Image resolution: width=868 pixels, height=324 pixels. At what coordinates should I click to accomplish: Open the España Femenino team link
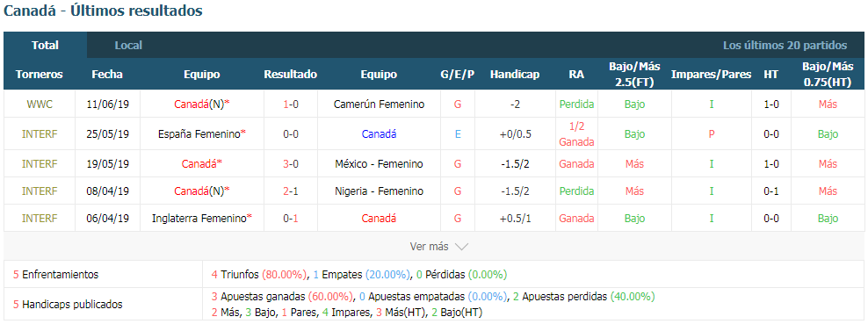[x=199, y=133]
